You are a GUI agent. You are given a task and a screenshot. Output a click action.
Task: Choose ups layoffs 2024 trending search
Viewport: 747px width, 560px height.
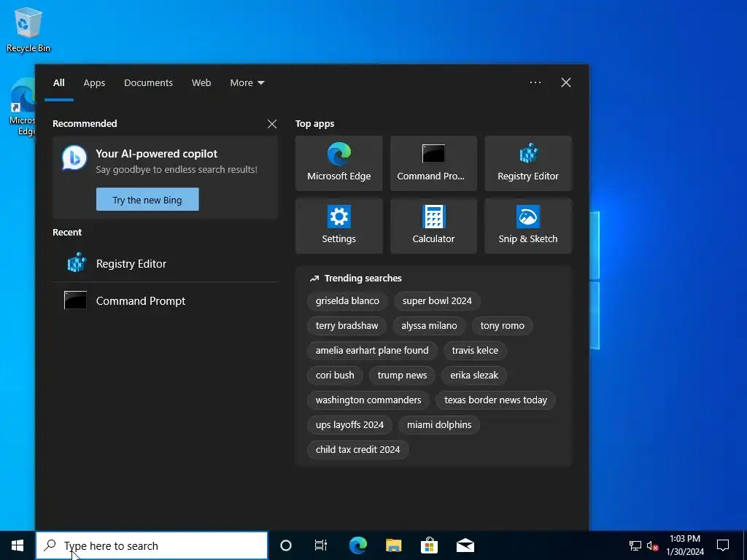349,425
